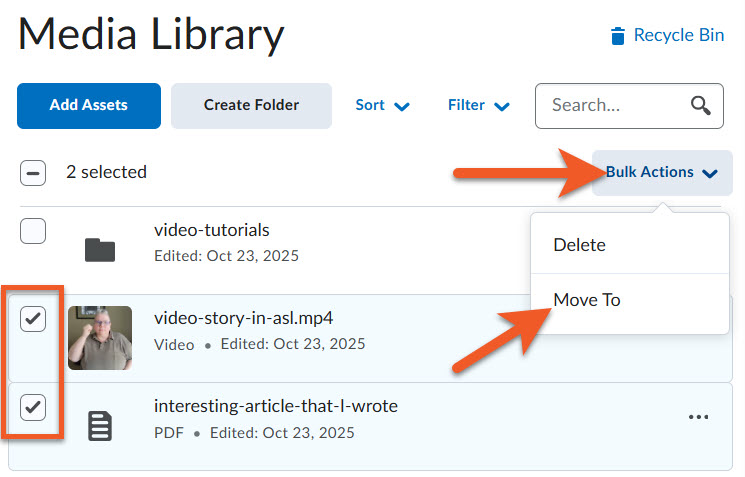Click the PDF document icon

point(100,426)
